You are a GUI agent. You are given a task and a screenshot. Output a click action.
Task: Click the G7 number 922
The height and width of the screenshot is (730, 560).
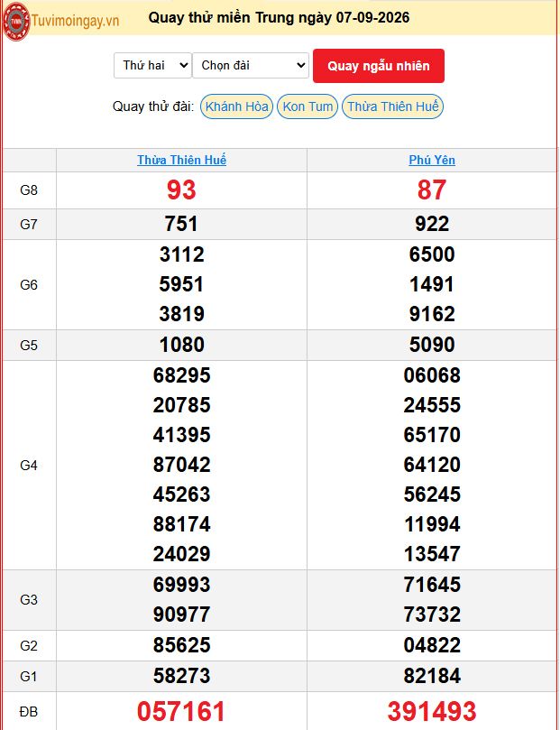point(432,224)
